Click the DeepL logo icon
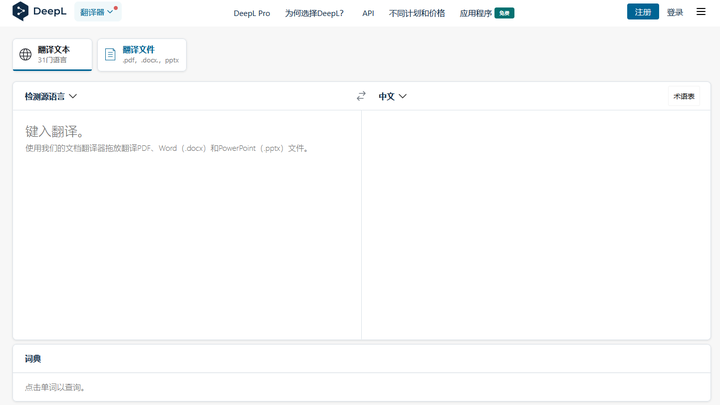720x405 pixels. pos(20,11)
